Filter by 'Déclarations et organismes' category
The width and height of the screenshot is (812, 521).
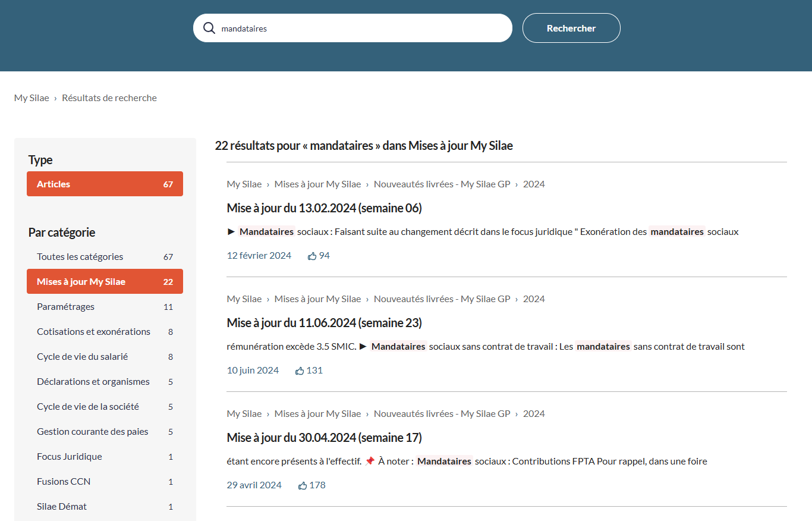[x=105, y=382]
